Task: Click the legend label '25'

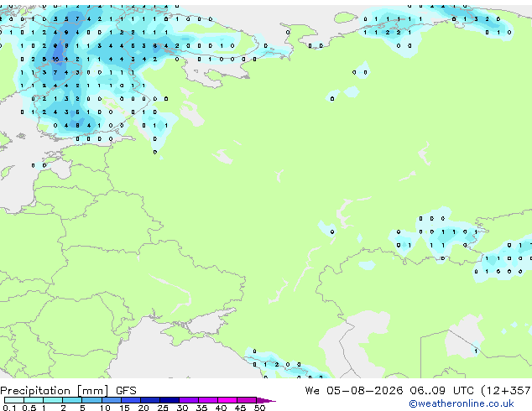Action: pos(163,408)
